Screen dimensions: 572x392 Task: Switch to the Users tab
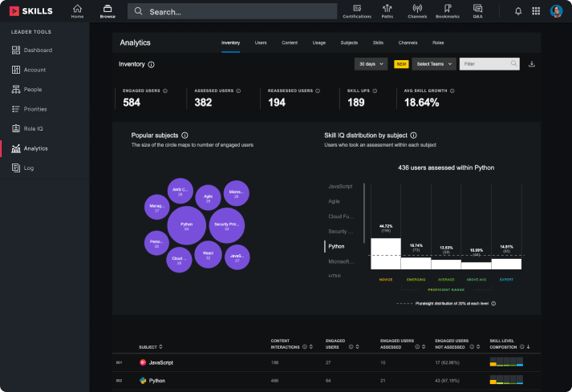261,42
